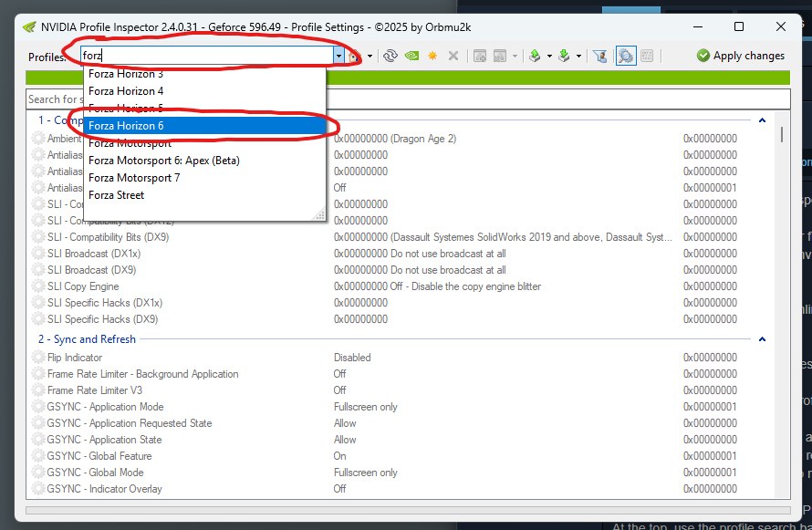Click gear icon for SLI Compatibility Bits (DX9)

click(37, 237)
